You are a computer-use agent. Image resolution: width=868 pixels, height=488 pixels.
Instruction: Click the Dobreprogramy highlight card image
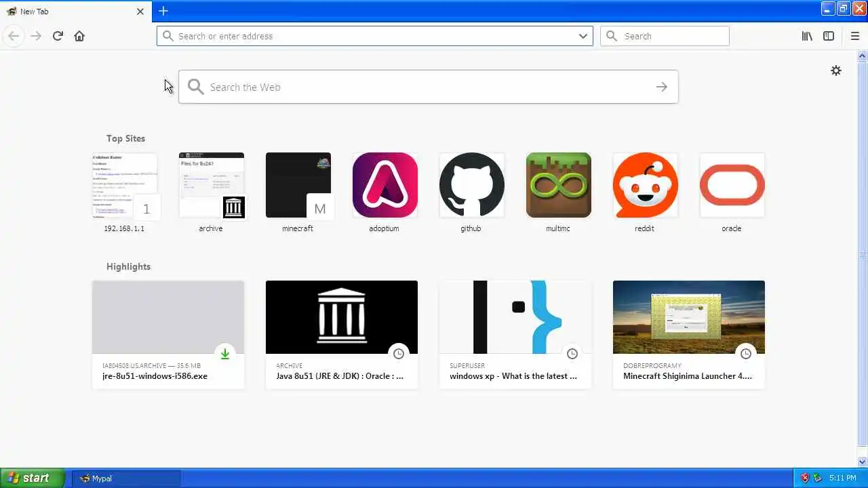coord(688,317)
